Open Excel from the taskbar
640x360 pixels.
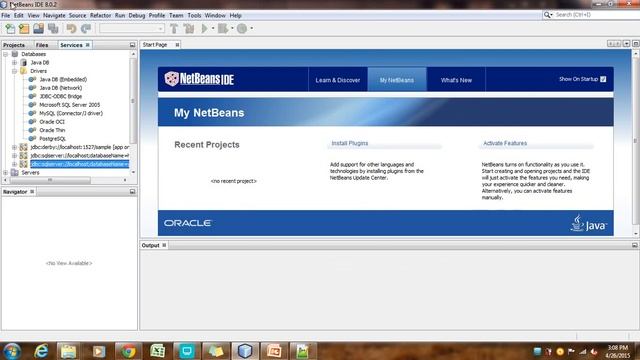point(157,351)
